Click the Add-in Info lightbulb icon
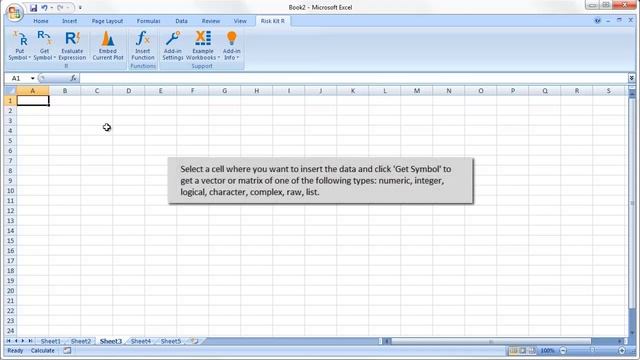This screenshot has width=640, height=360. click(x=231, y=38)
